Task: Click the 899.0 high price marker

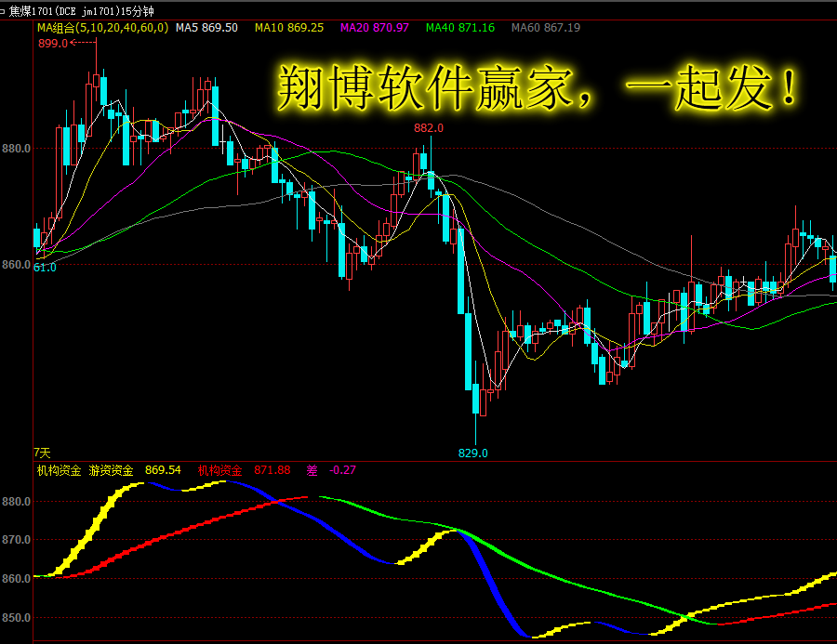Action: [53, 44]
